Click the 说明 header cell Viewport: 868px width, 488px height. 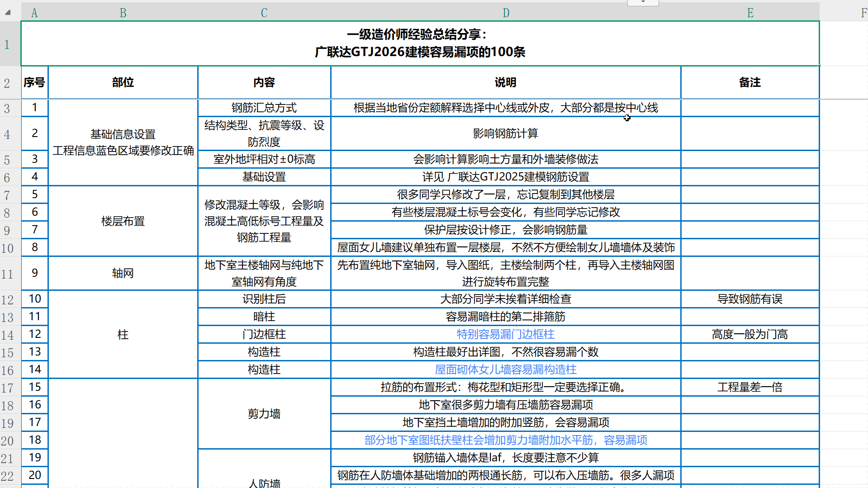[506, 82]
